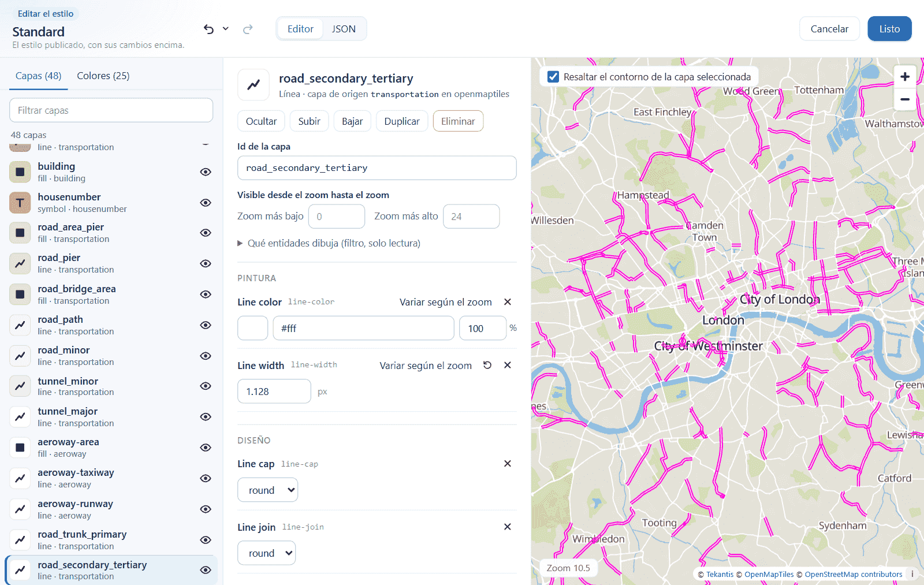This screenshot has height=585, width=924.
Task: Click the Duplicar layer button
Action: (402, 121)
